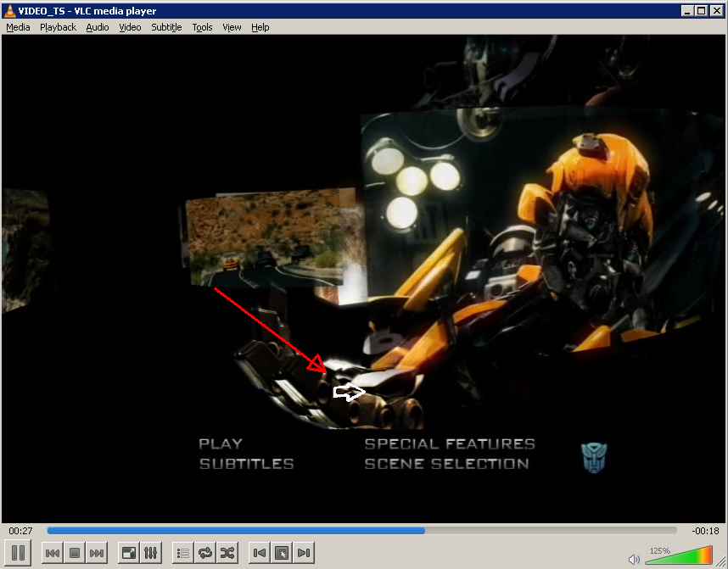The height and width of the screenshot is (569, 728).
Task: Go to next DVD chapter
Action: (x=304, y=553)
